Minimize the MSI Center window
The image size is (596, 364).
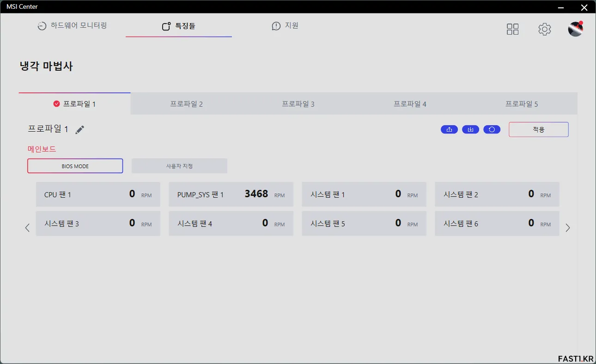(x=561, y=7)
